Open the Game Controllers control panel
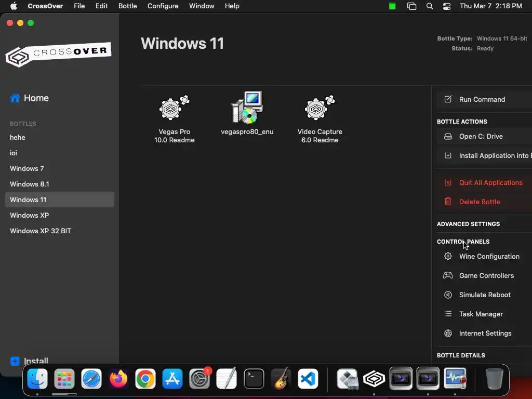 pos(484,276)
